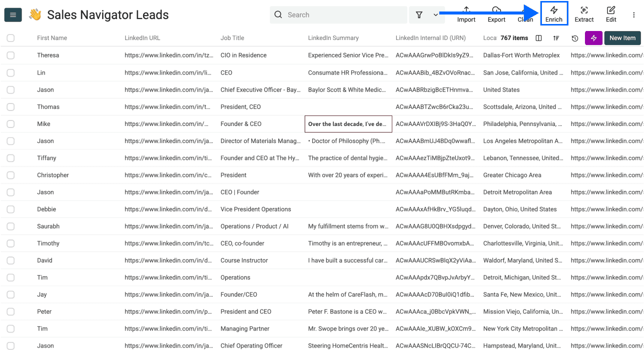Open the hamburger menu top left
Screen dimensions: 644x350
tap(13, 14)
